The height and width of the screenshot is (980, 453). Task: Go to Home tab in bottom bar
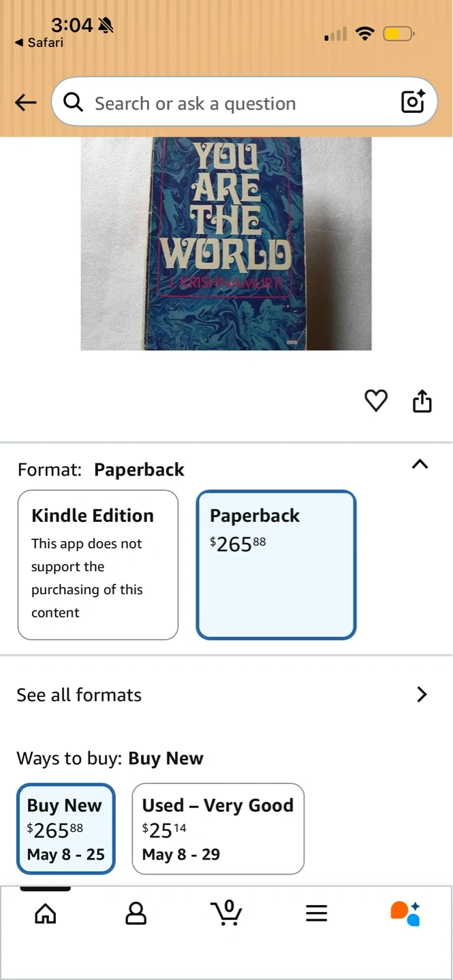46,913
